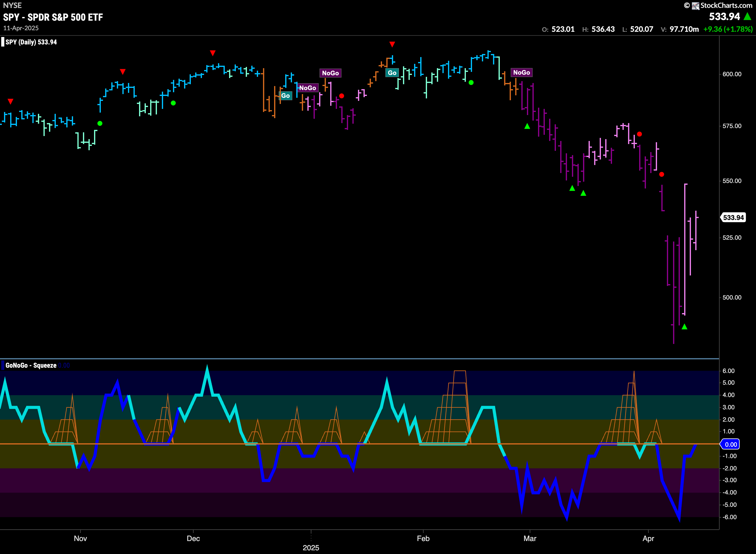Click the 575.00 price axis label

(x=732, y=126)
